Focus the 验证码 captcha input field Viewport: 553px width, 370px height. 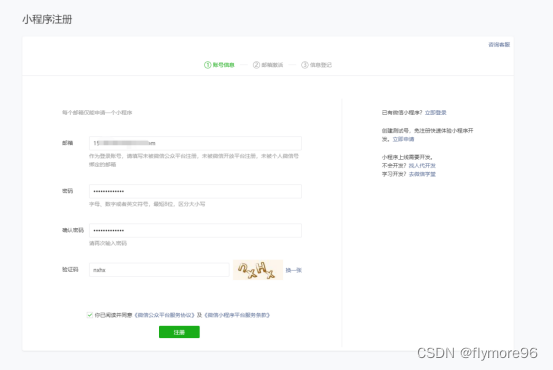coord(159,270)
